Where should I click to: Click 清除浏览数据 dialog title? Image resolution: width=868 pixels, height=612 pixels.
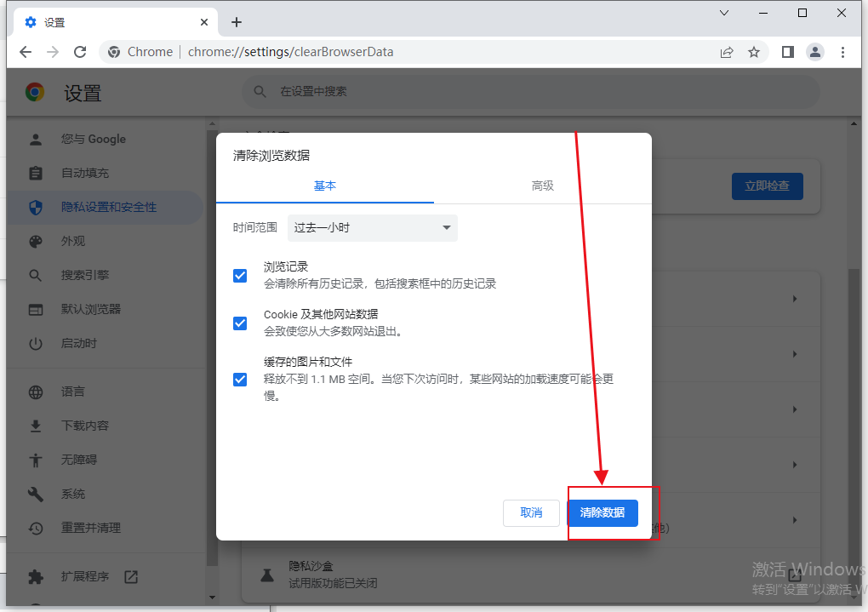tap(271, 156)
